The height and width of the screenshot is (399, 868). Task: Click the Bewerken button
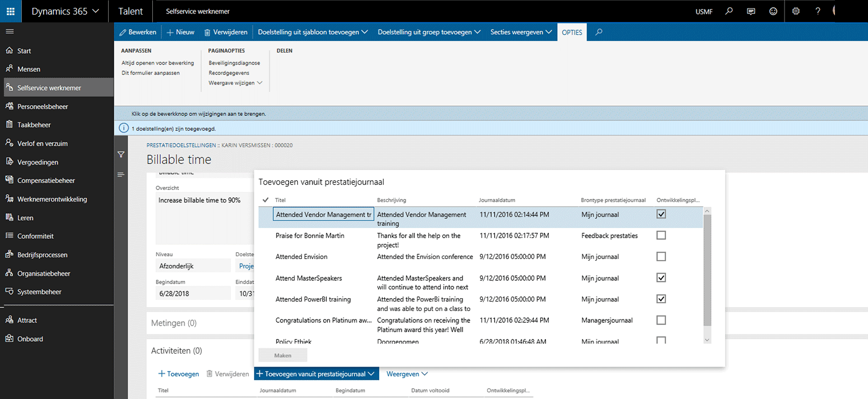coord(138,32)
